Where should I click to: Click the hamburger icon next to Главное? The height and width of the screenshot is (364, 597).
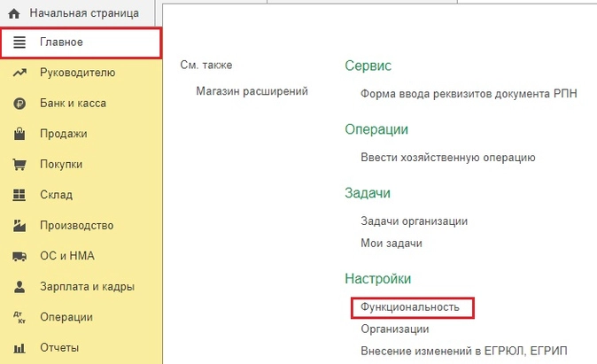point(19,43)
